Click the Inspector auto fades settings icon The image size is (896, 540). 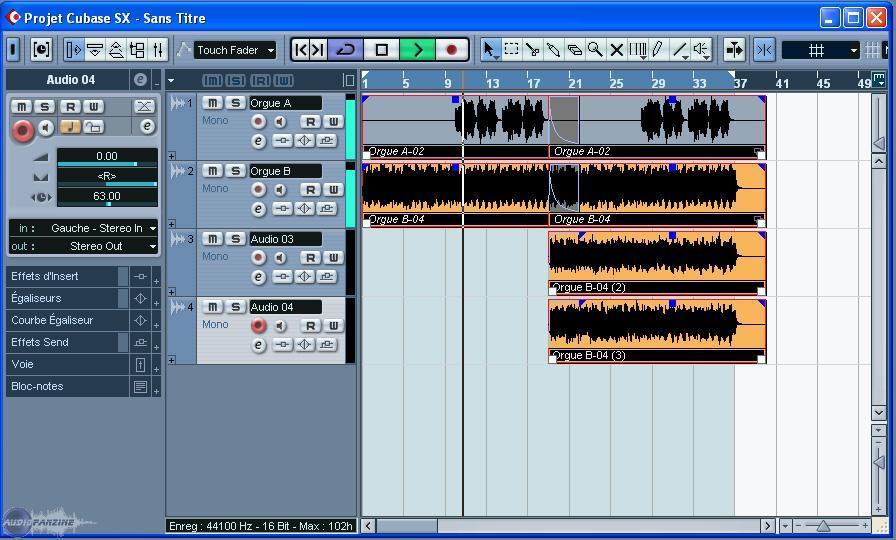tap(144, 106)
